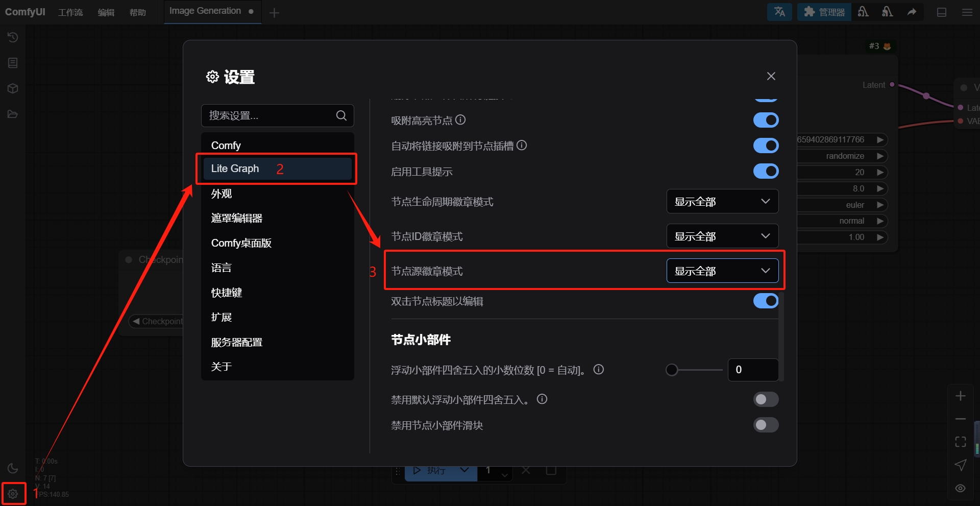
Task: Toggle the bottom panel icon
Action: click(x=942, y=12)
